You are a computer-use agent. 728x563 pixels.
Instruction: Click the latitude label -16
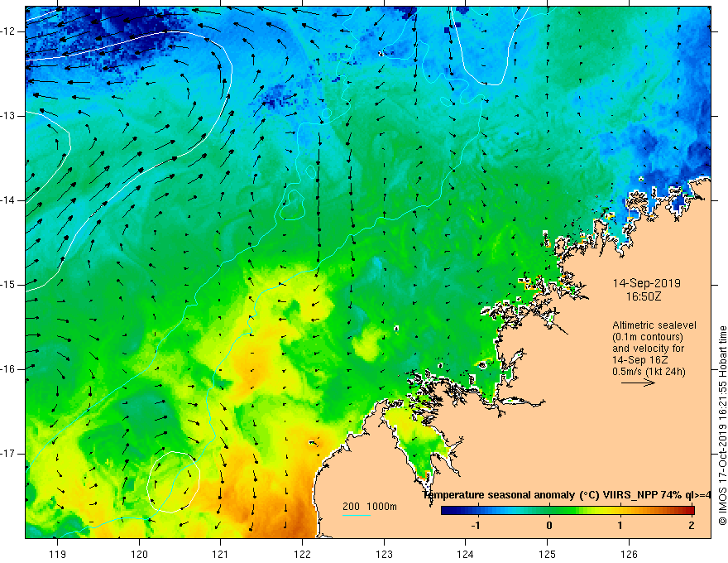coord(9,369)
